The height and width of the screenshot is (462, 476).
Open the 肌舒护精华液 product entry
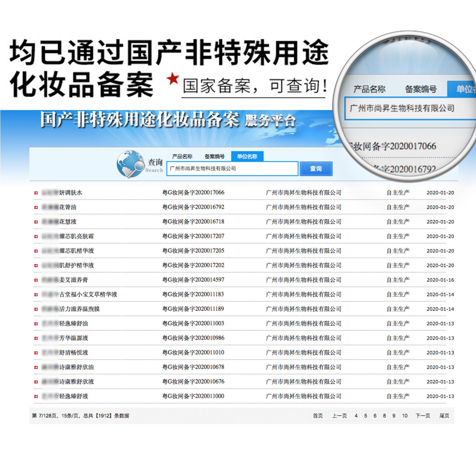[76, 265]
